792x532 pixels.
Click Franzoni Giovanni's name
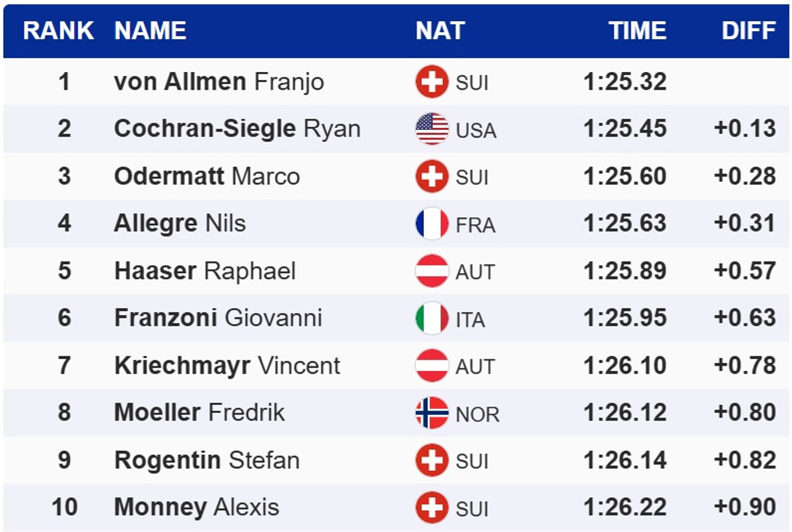(x=218, y=318)
